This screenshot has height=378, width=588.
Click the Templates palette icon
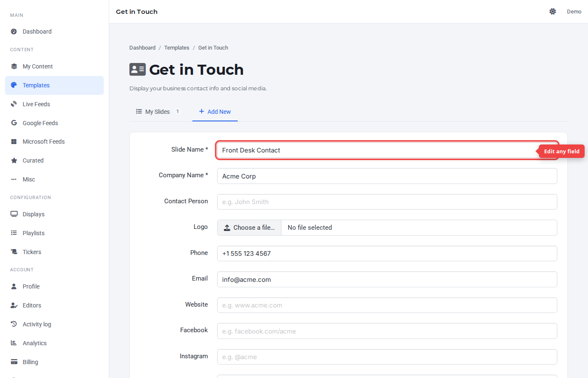click(14, 85)
